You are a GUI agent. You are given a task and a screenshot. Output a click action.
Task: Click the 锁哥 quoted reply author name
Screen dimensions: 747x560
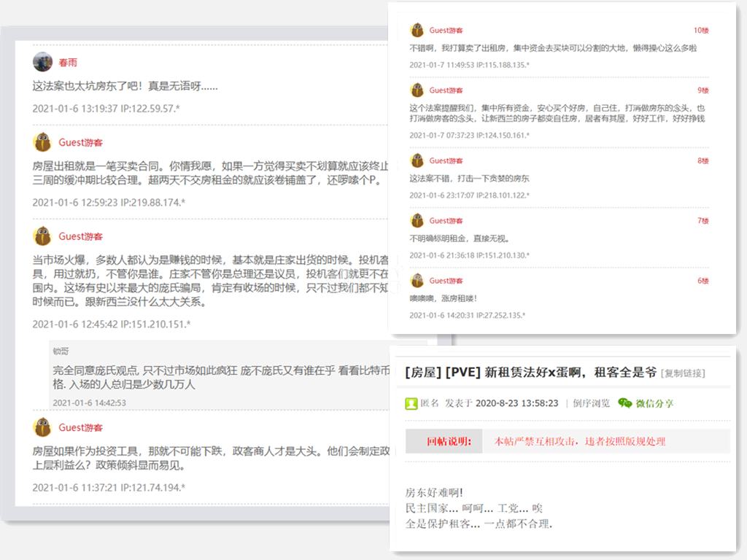(x=61, y=351)
